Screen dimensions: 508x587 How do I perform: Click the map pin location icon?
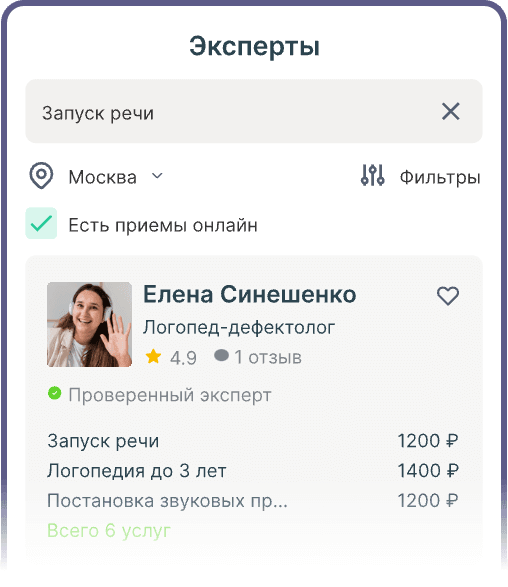[41, 176]
